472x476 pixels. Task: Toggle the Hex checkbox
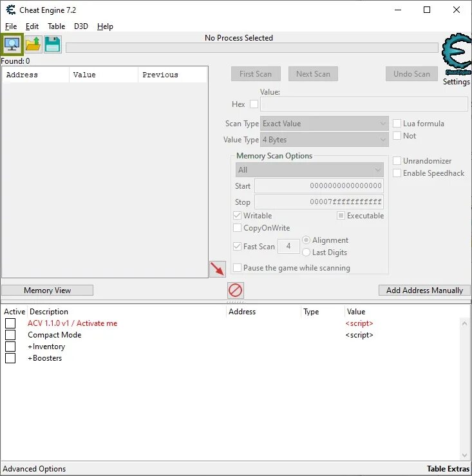254,104
